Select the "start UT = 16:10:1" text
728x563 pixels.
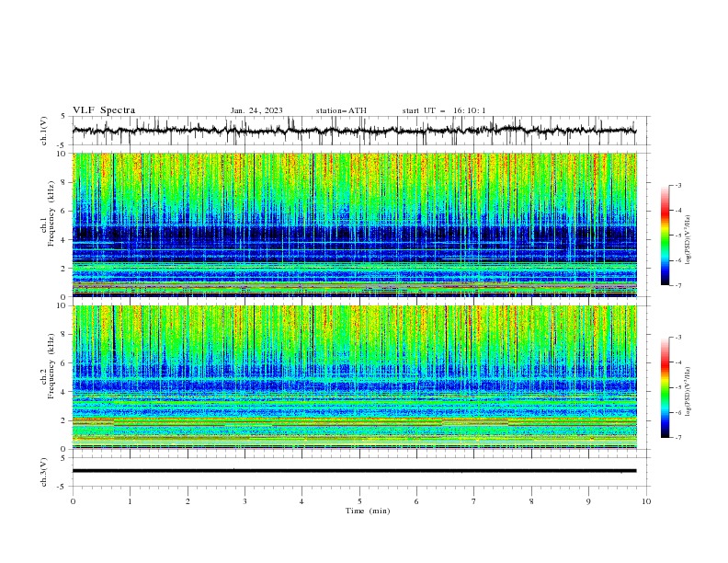pyautogui.click(x=444, y=110)
